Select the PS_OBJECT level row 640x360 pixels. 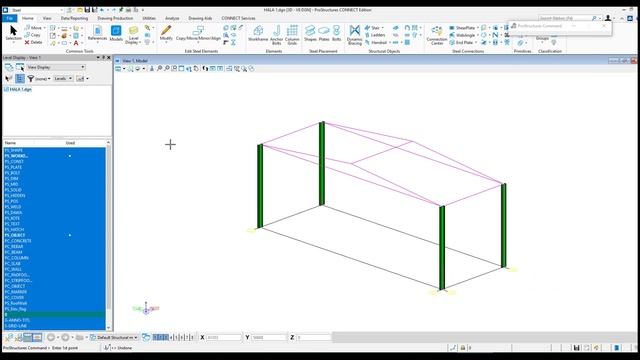tap(55, 235)
